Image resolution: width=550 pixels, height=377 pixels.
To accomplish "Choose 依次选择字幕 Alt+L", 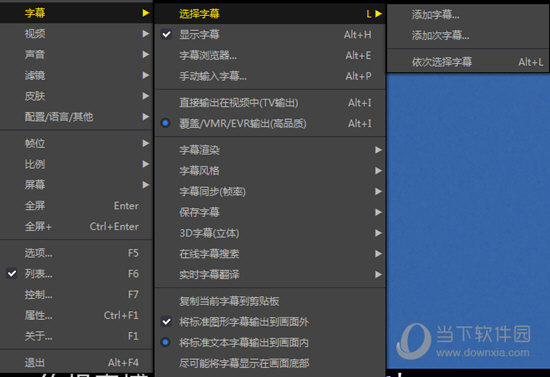I will tap(468, 62).
